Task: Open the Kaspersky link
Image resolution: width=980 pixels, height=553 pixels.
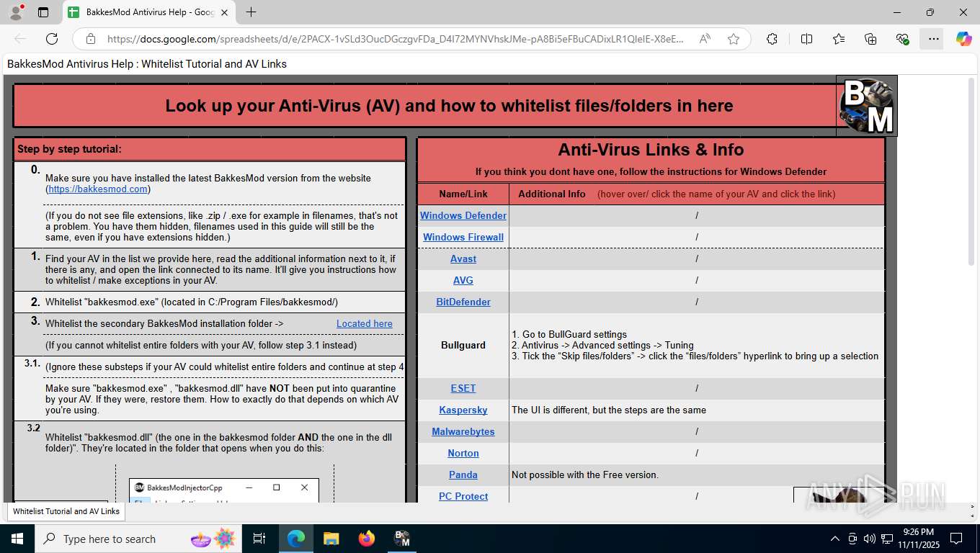Action: (x=463, y=410)
